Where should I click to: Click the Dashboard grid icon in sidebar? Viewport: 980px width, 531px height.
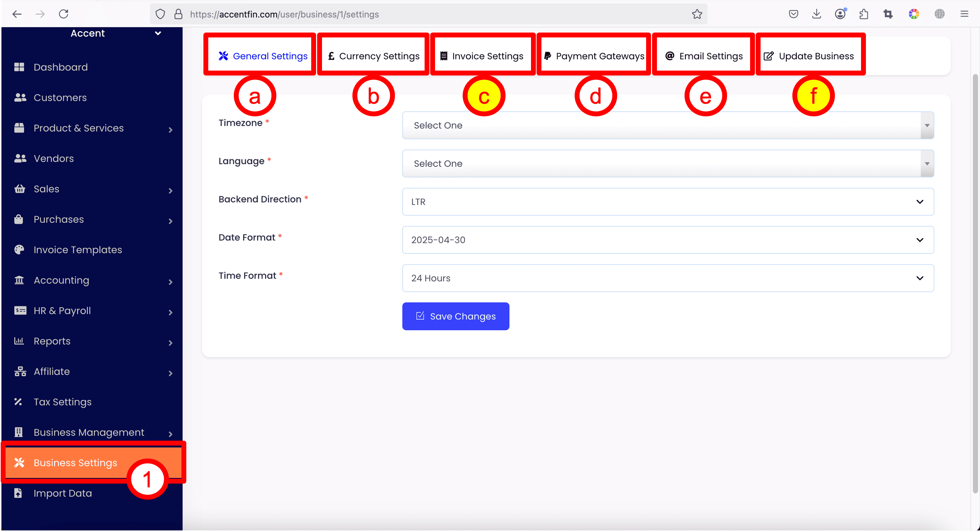pos(19,67)
